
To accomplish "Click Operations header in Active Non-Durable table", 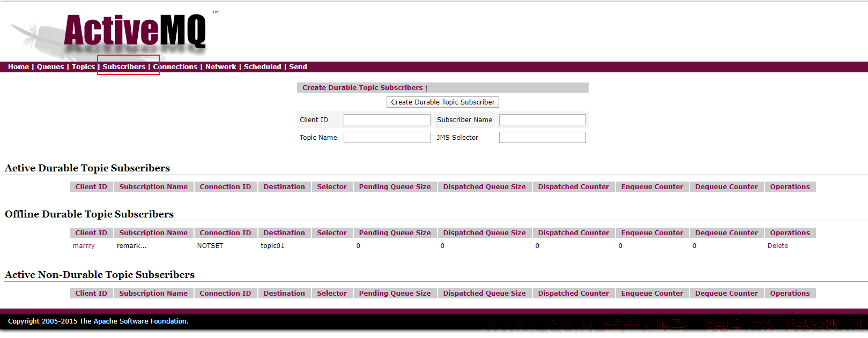I will click(790, 294).
